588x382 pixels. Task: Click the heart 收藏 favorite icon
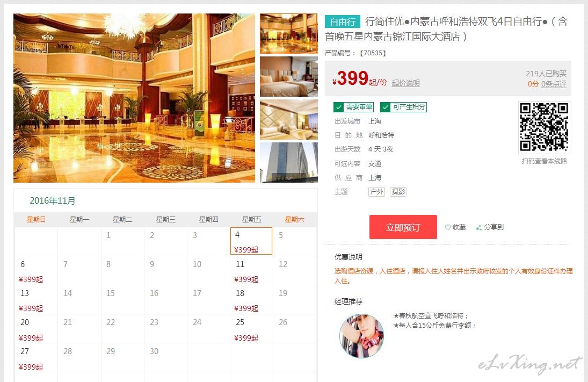(x=448, y=227)
